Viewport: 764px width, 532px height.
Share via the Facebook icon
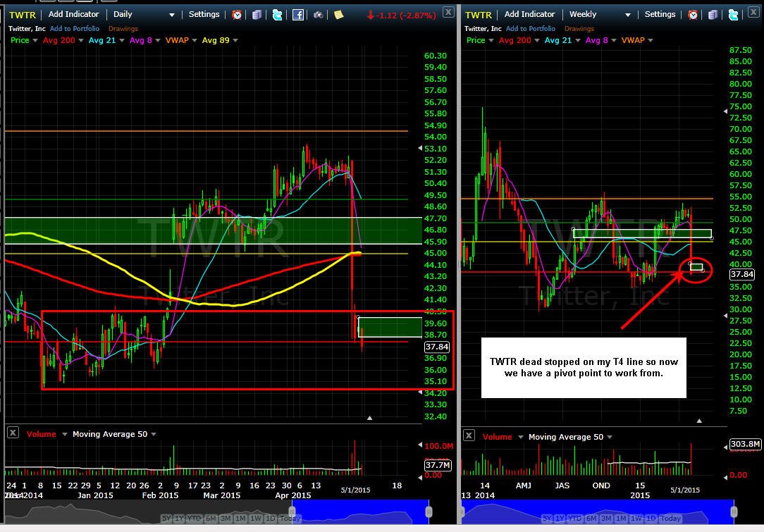(297, 15)
